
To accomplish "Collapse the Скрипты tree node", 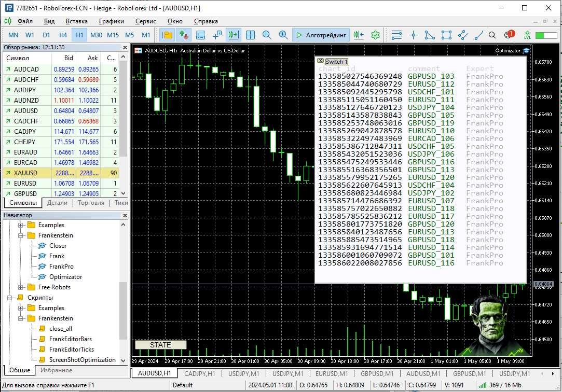I will click(x=10, y=298).
